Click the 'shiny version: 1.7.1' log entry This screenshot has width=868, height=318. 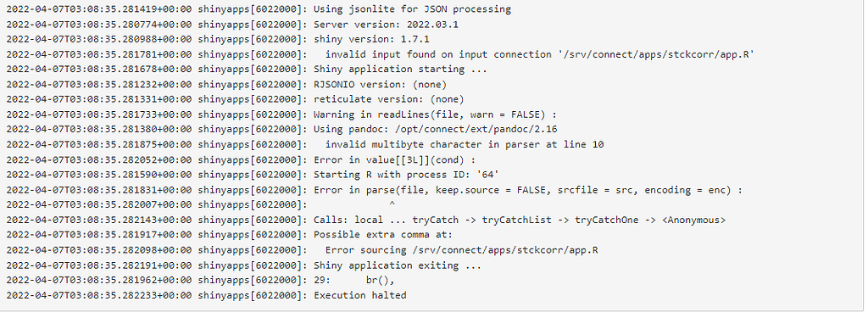click(x=218, y=40)
